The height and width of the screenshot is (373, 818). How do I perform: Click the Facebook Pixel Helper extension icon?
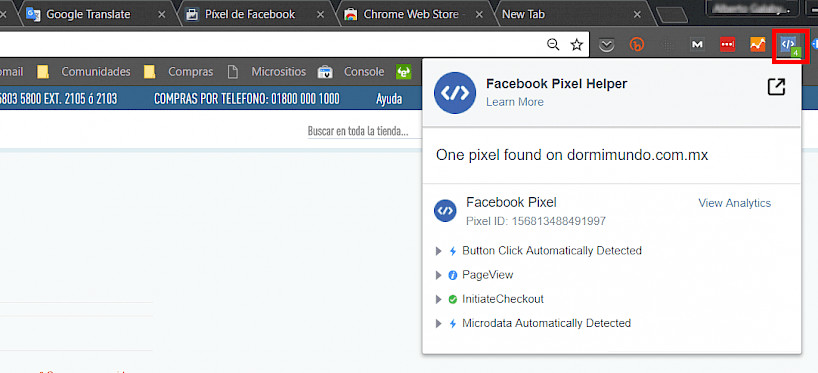click(x=789, y=45)
